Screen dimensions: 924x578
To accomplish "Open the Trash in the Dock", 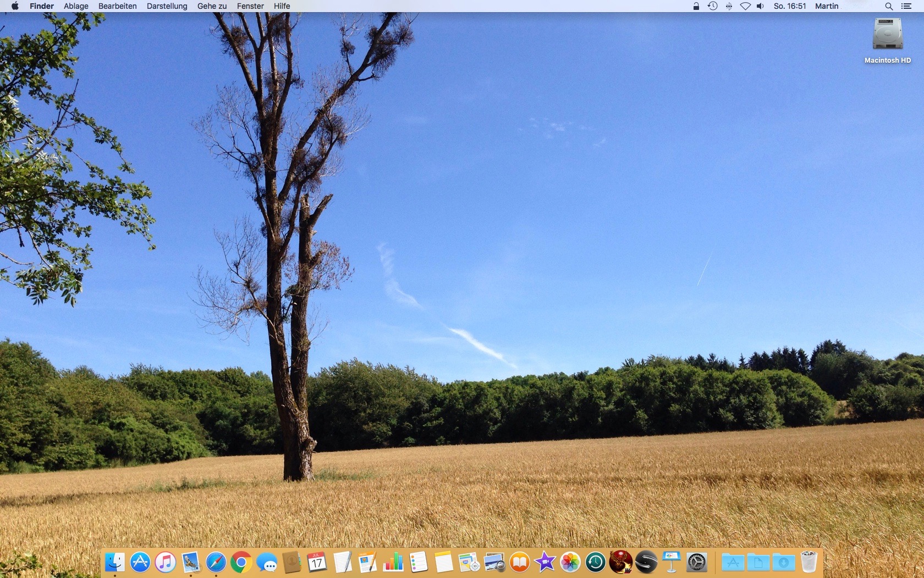I will [x=809, y=562].
